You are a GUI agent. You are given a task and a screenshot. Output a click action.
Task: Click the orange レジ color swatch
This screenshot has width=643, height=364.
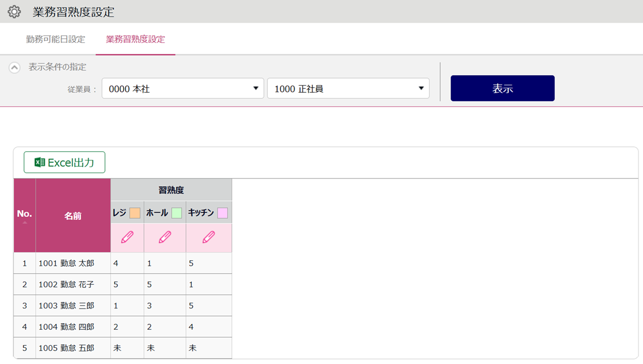(135, 213)
